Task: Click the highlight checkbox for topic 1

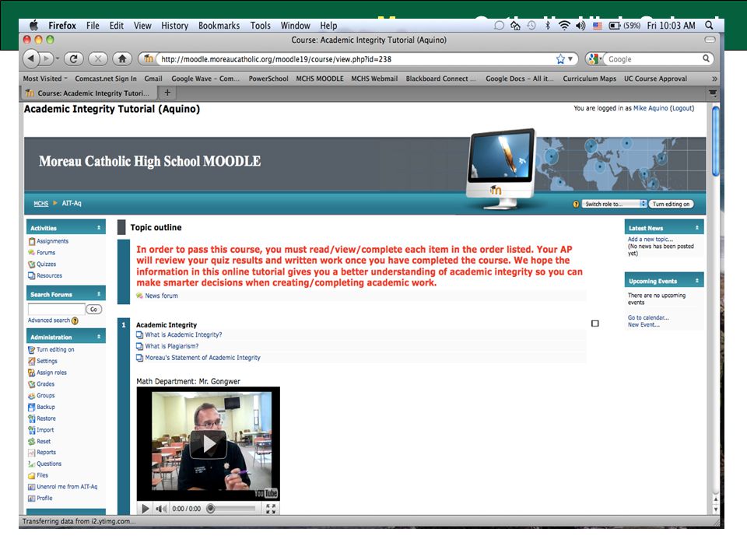Action: 595,324
